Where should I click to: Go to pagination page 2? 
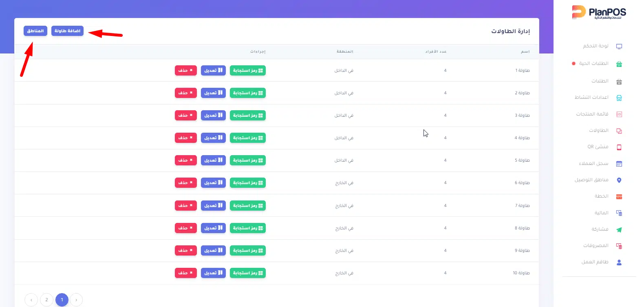tap(46, 300)
